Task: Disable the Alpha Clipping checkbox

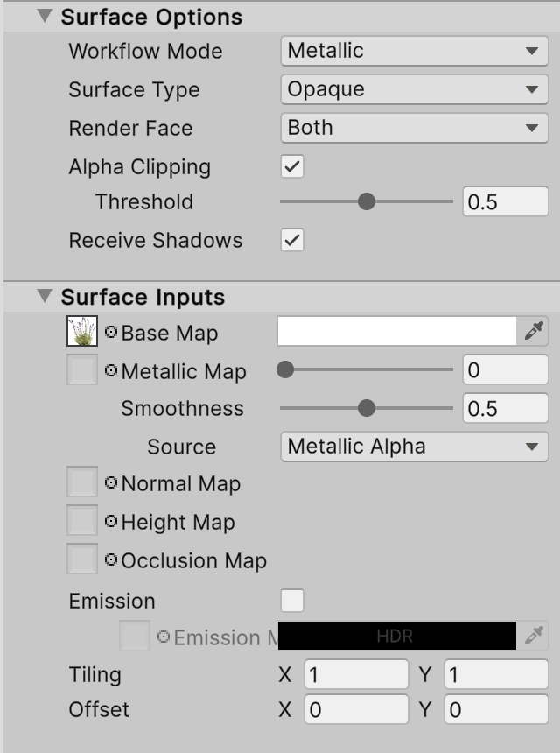Action: click(292, 166)
